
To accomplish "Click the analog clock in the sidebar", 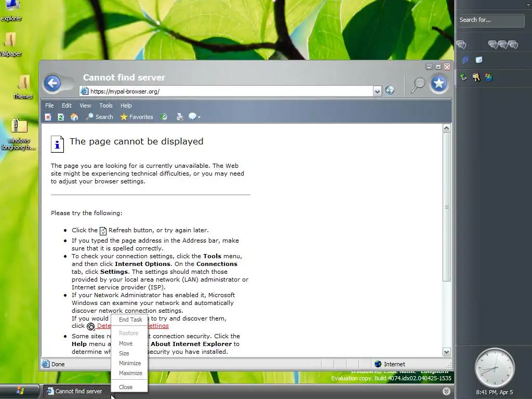I will tap(495, 367).
